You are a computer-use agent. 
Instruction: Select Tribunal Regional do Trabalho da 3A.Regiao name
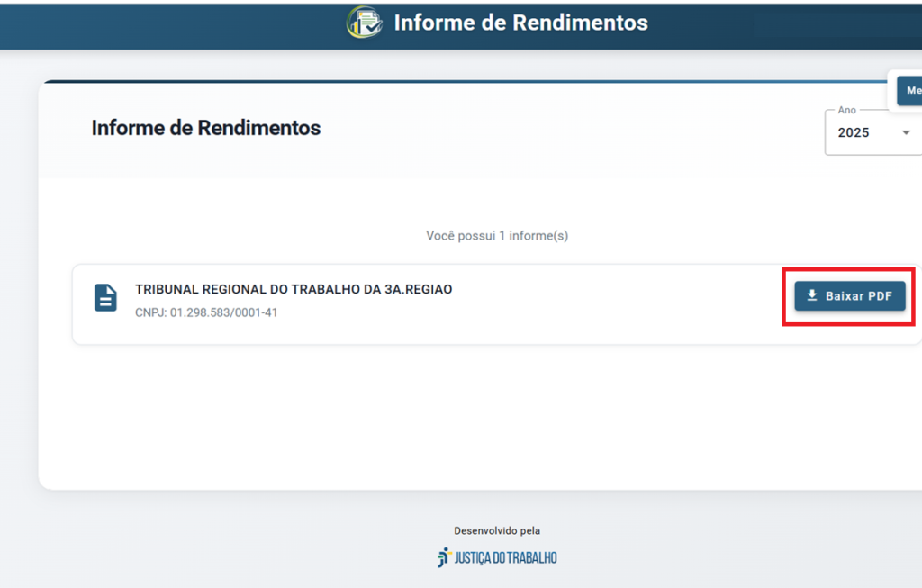(x=294, y=289)
